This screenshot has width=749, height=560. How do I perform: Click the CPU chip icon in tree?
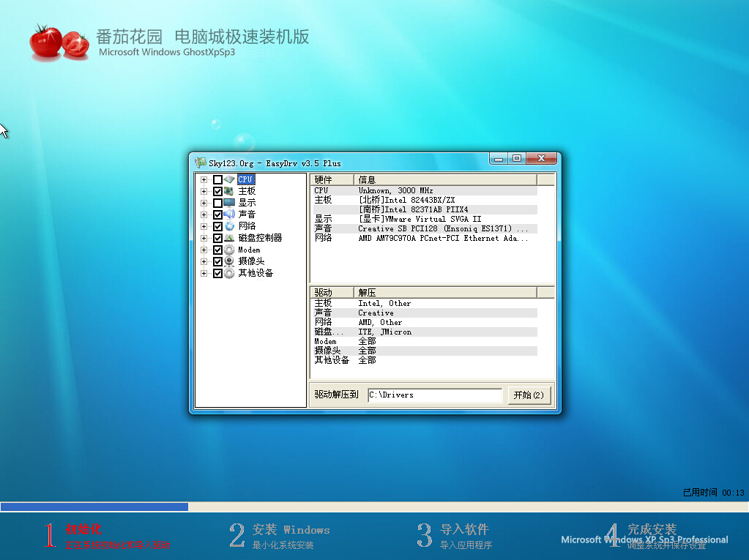click(229, 179)
